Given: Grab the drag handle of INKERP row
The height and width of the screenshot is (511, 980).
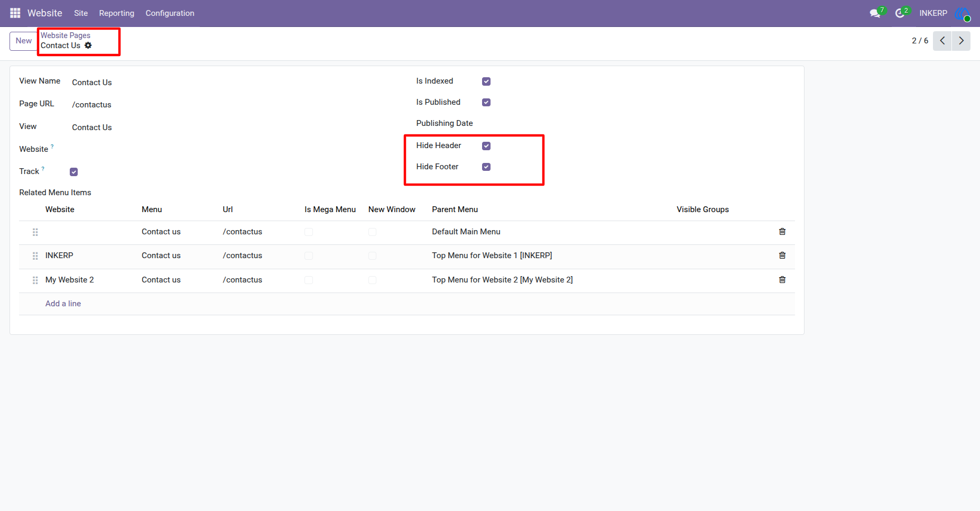Looking at the screenshot, I should (35, 256).
